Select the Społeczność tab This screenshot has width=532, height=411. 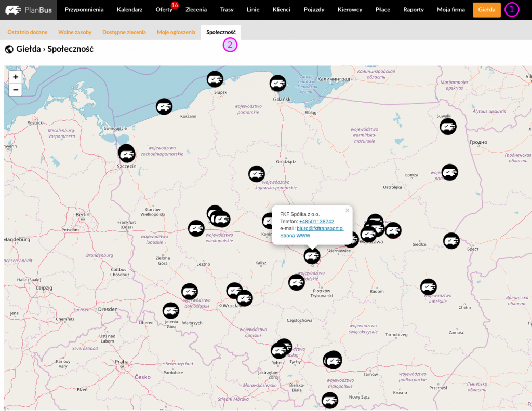221,32
